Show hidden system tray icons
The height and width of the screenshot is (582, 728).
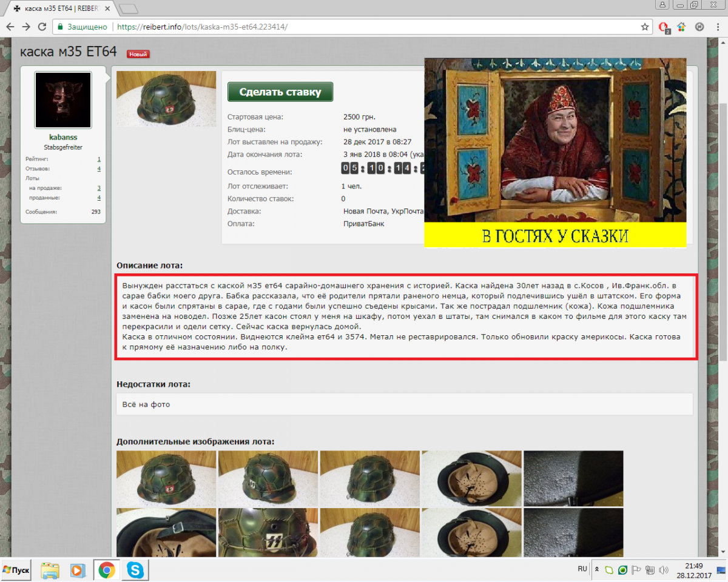[x=597, y=570]
